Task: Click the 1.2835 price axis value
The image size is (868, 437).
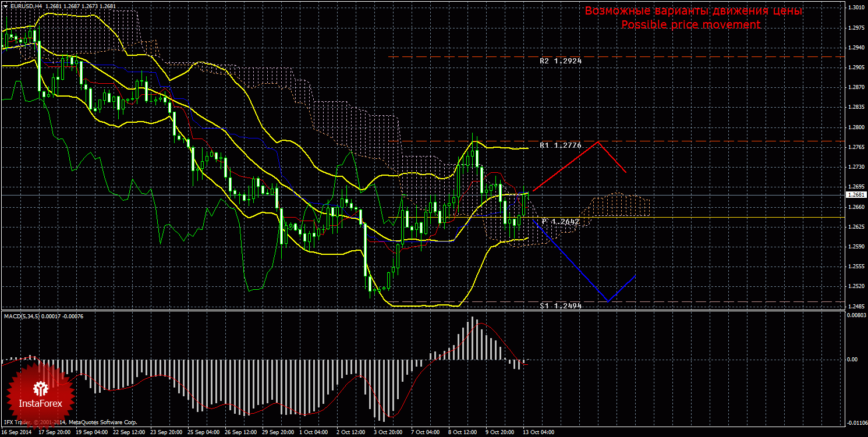Action: pyautogui.click(x=856, y=107)
